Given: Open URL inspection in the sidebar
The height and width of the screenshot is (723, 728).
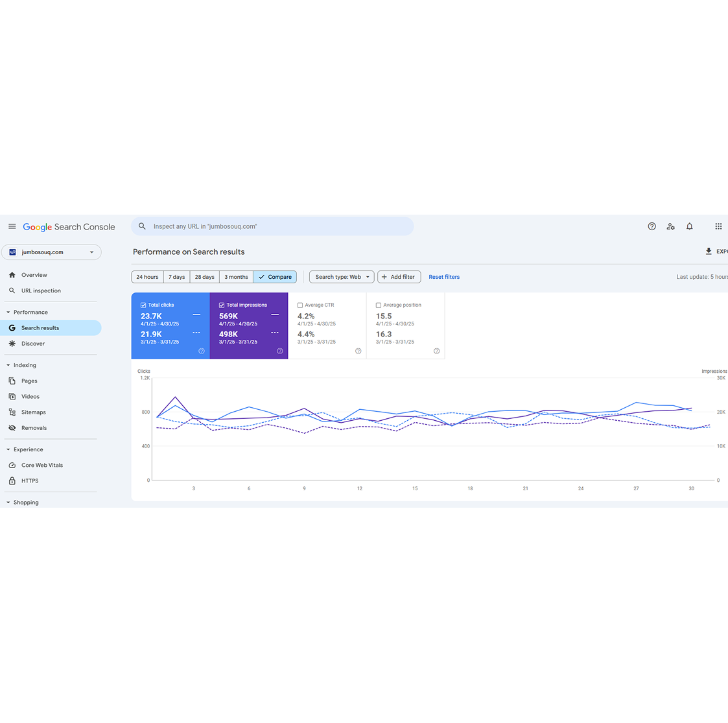Looking at the screenshot, I should pyautogui.click(x=41, y=290).
